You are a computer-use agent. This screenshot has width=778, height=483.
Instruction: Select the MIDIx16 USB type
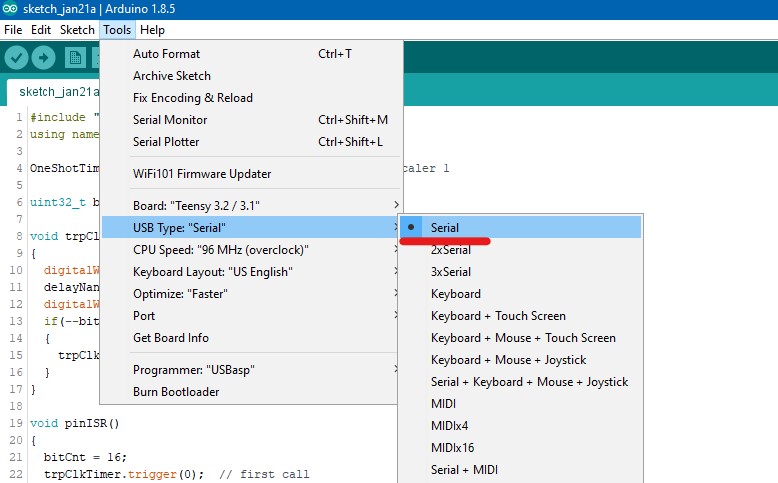[520, 447]
